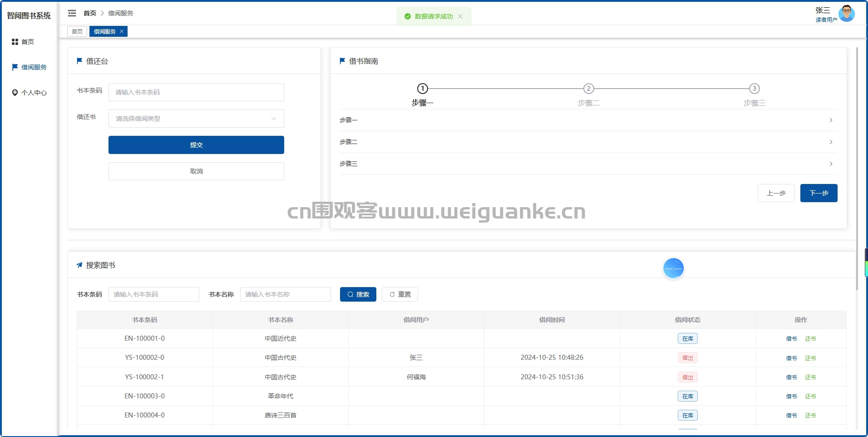Click 借出 tag for YS-100002-0

coord(687,358)
